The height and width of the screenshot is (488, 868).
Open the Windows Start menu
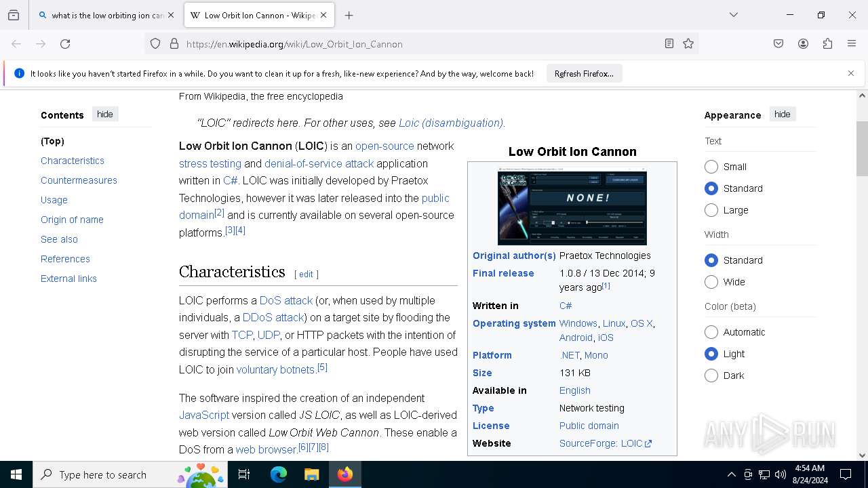click(x=16, y=474)
